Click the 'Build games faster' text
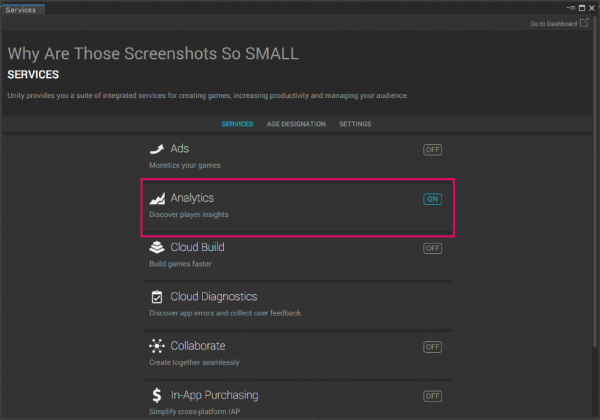 pyautogui.click(x=180, y=264)
